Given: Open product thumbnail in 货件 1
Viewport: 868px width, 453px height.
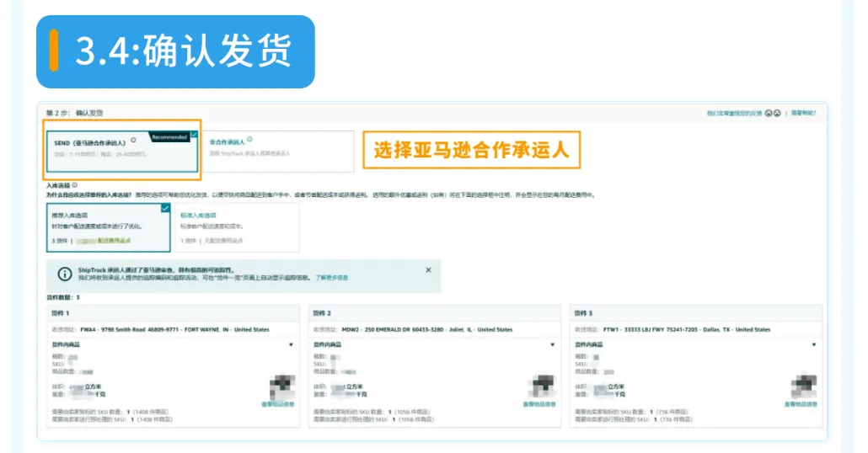Looking at the screenshot, I should coord(282,386).
